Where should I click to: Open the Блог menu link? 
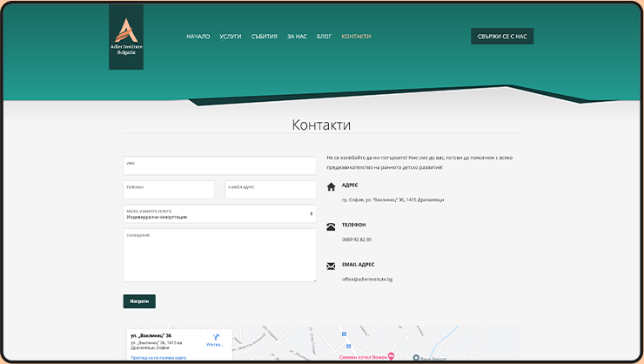pos(324,37)
